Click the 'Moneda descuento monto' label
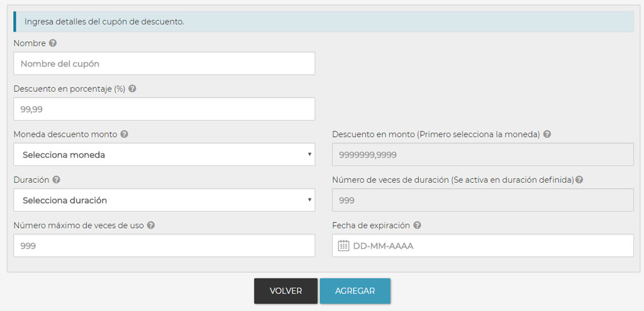The height and width of the screenshot is (311, 644). [x=65, y=134]
